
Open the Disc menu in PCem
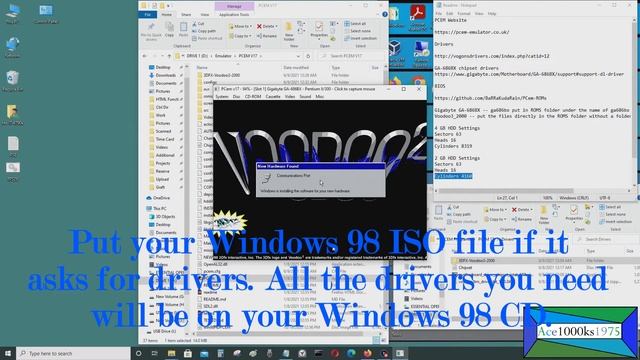[236, 97]
